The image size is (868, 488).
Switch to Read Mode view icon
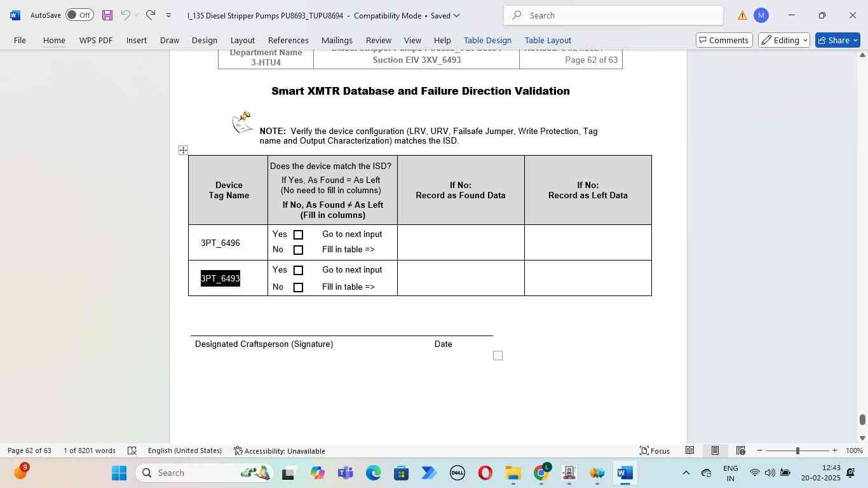pyautogui.click(x=689, y=451)
